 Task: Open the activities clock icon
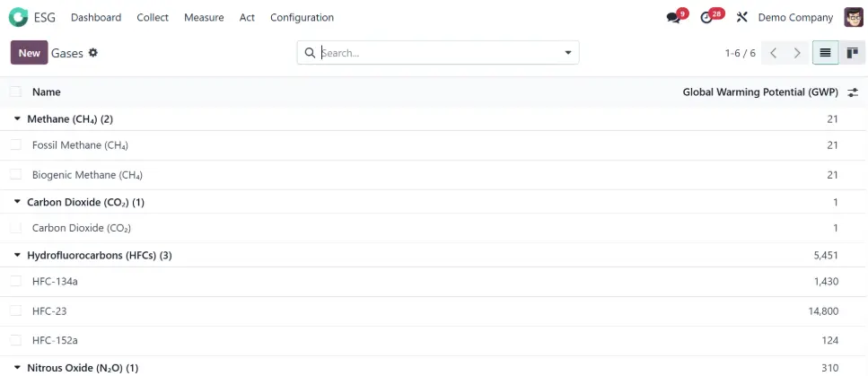(706, 18)
